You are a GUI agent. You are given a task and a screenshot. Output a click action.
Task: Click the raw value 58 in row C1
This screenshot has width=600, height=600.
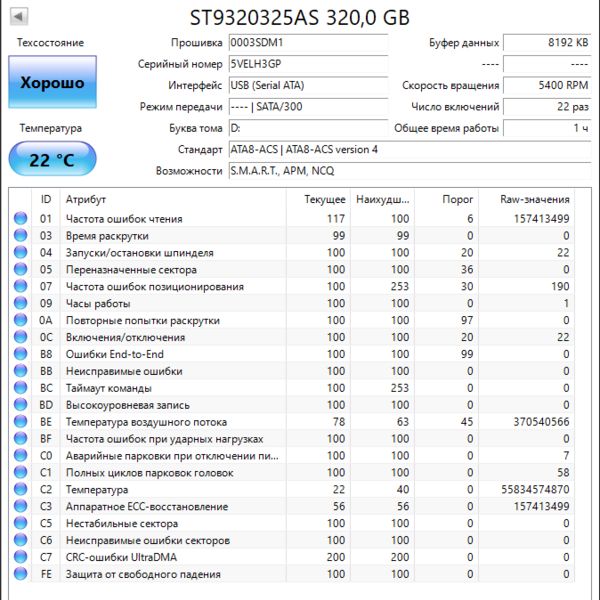pos(563,473)
